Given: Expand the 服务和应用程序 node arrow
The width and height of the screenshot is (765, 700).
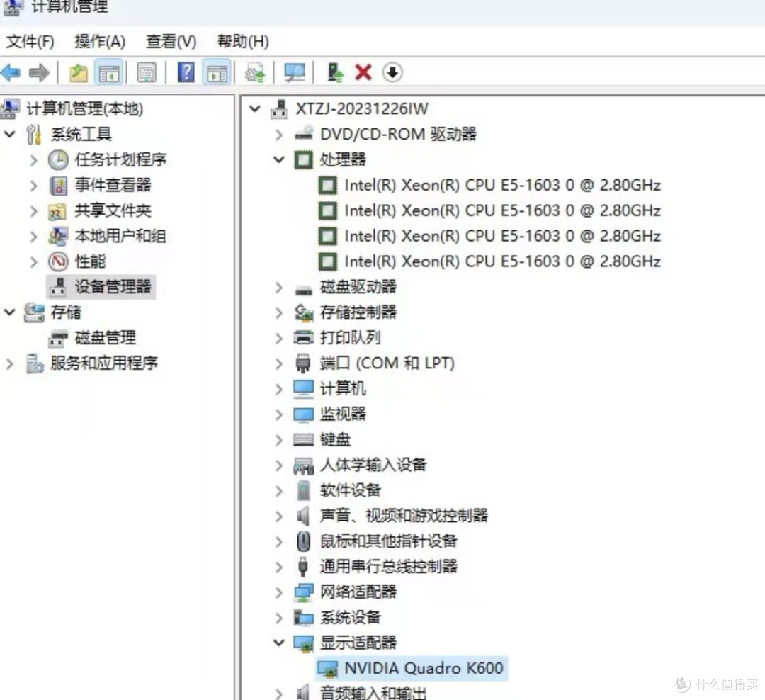Looking at the screenshot, I should coord(10,363).
